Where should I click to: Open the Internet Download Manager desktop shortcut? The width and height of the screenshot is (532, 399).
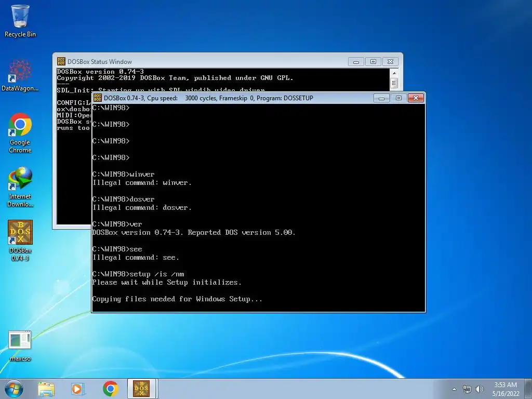tap(20, 187)
